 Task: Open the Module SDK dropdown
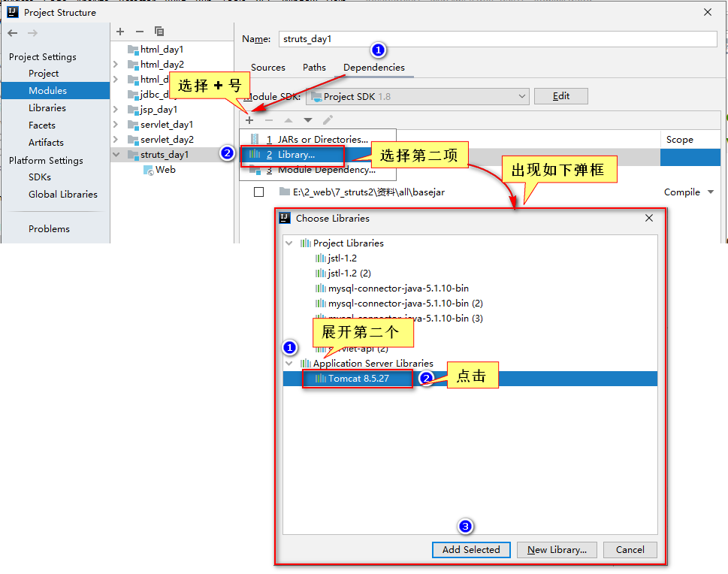418,97
